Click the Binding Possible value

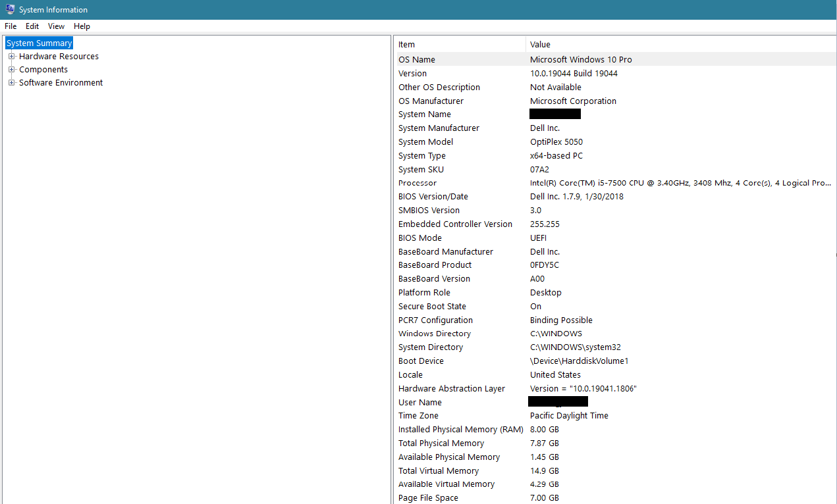pos(561,320)
